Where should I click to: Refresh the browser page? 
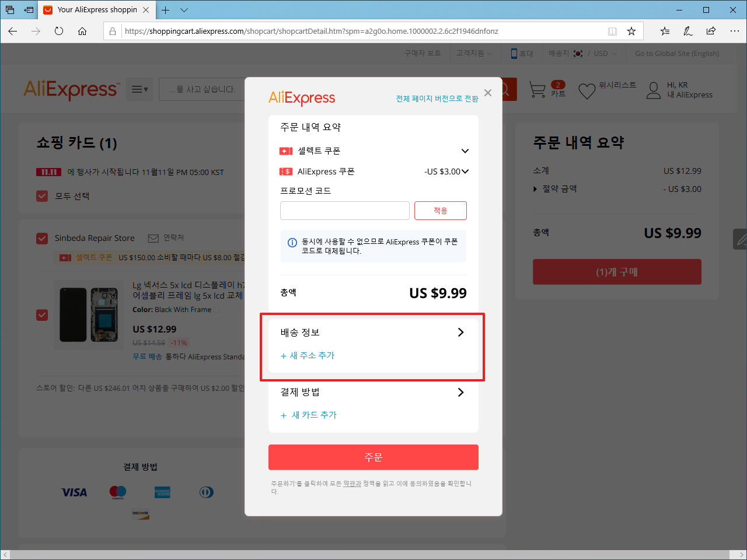pos(59,31)
